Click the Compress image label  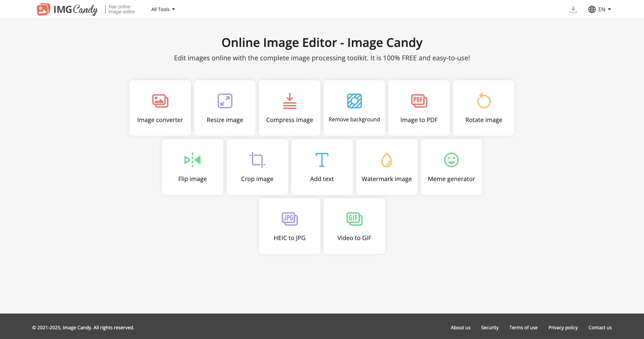[x=289, y=120]
